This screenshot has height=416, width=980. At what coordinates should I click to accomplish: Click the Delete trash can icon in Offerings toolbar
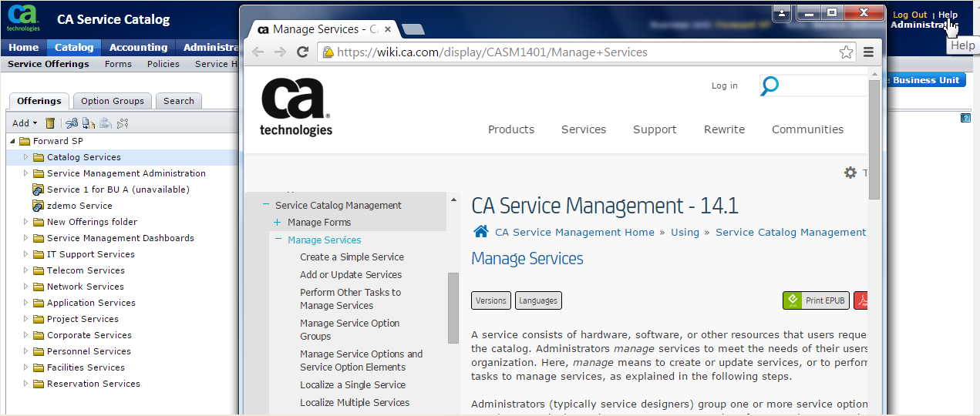[50, 123]
